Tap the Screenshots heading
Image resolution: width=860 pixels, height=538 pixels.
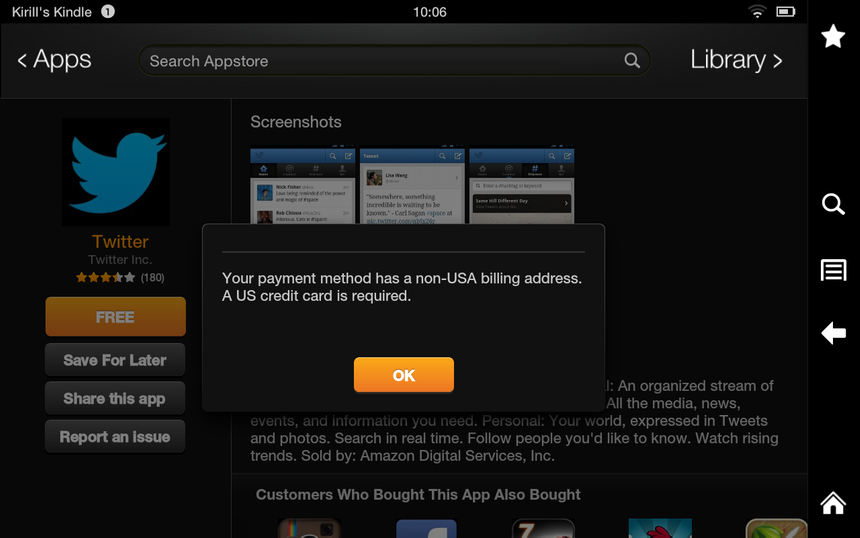(x=296, y=122)
